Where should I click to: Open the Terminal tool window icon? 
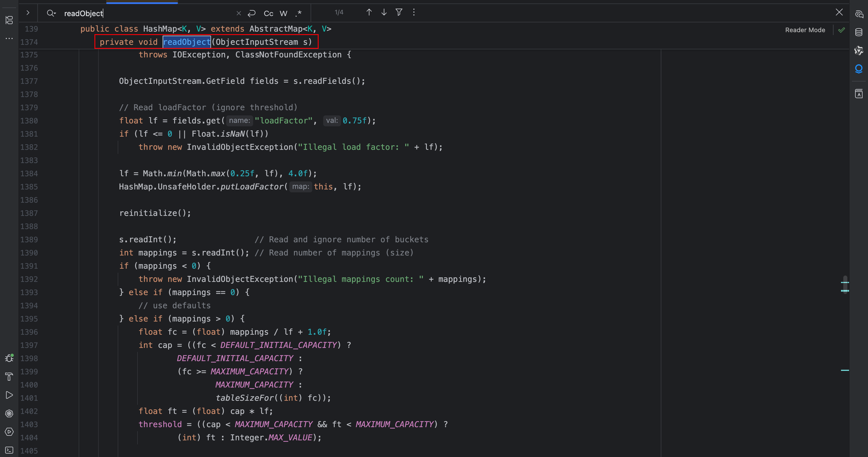tap(9, 450)
